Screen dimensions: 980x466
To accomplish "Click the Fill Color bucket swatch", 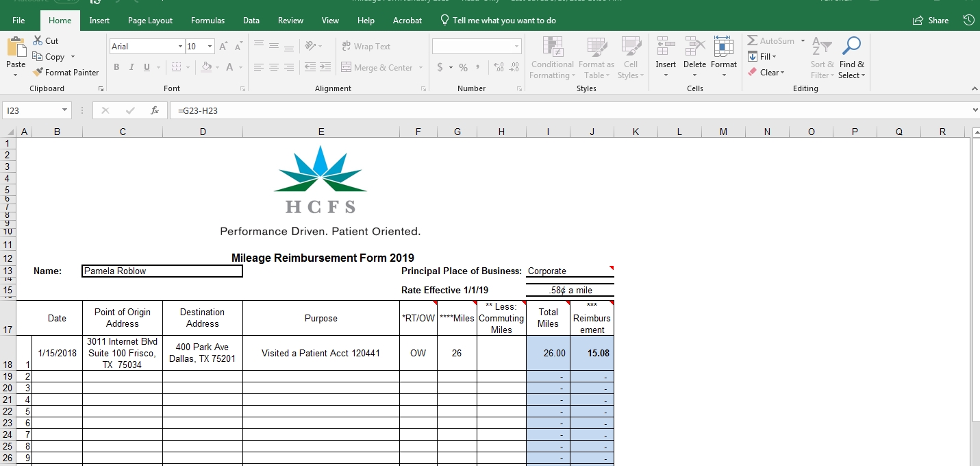I will tap(205, 67).
